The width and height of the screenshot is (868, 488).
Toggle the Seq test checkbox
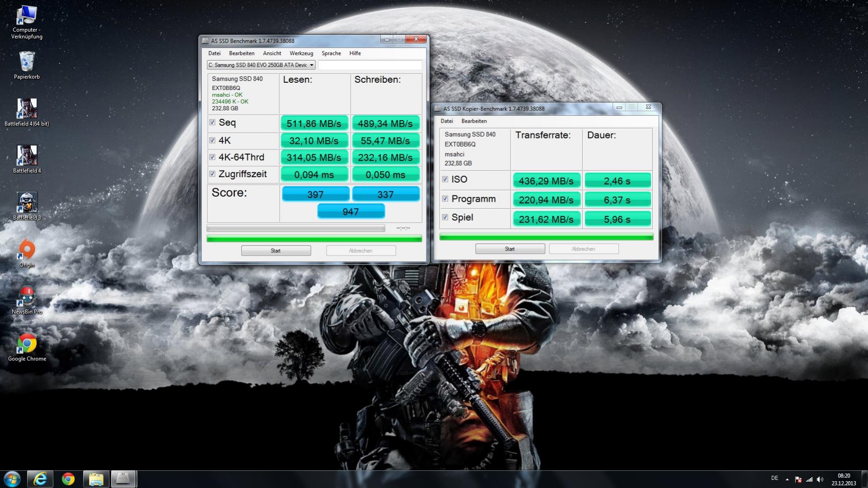212,123
